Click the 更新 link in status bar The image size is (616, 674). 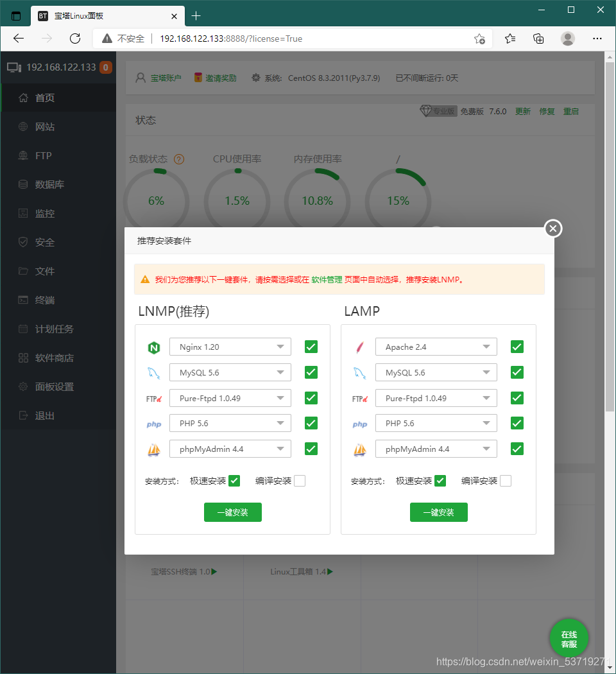click(523, 112)
